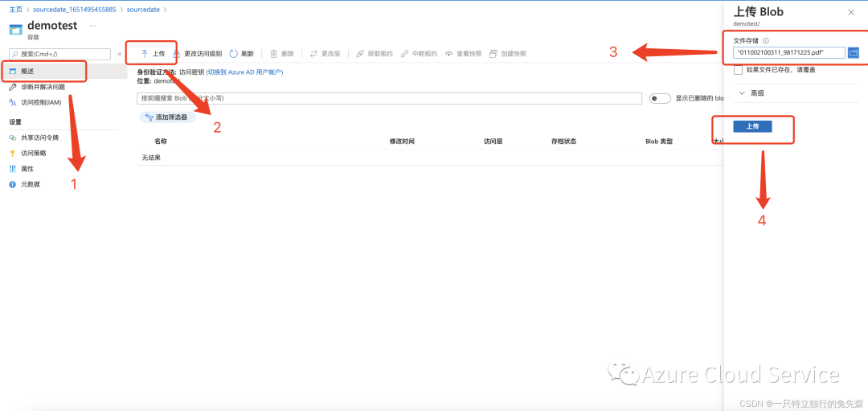Viewport: 868px width, 411px height.
Task: Click the browse folder icon button
Action: coord(853,52)
